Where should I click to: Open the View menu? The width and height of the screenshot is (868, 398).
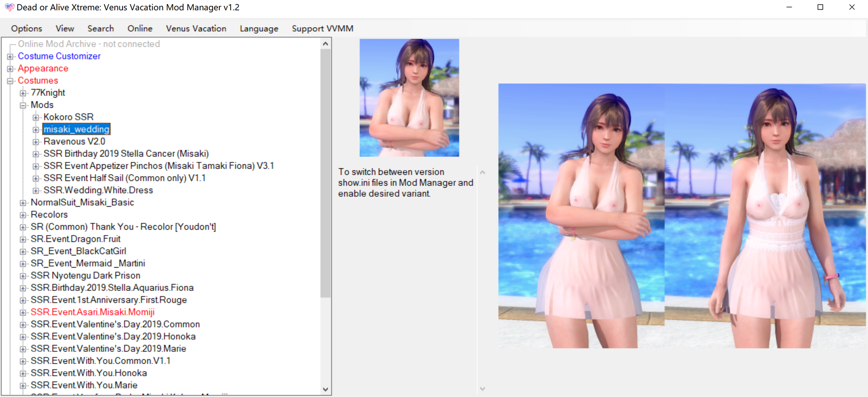coord(65,28)
